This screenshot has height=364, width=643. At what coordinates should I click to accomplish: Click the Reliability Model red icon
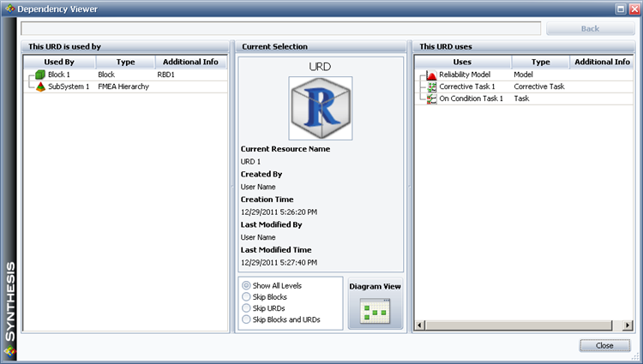432,75
